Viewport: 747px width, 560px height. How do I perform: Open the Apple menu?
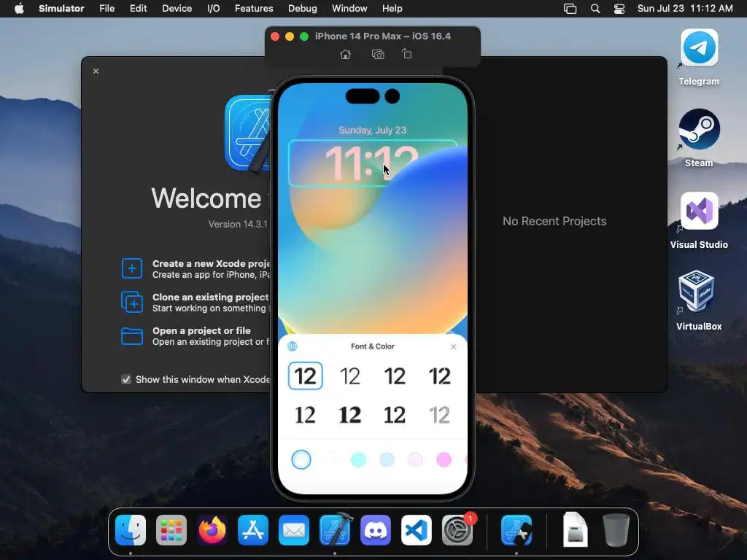pyautogui.click(x=19, y=9)
